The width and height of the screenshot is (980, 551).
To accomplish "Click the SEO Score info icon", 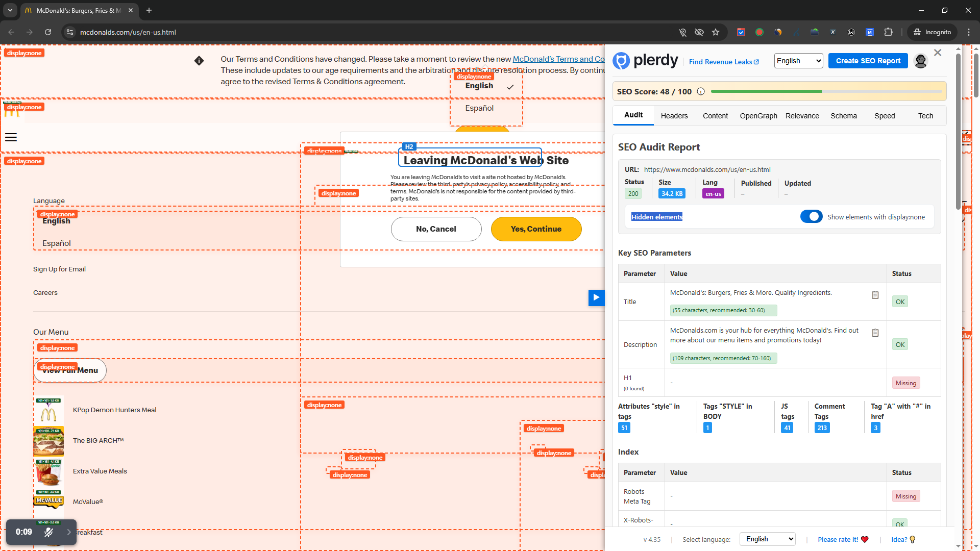I will click(x=701, y=92).
